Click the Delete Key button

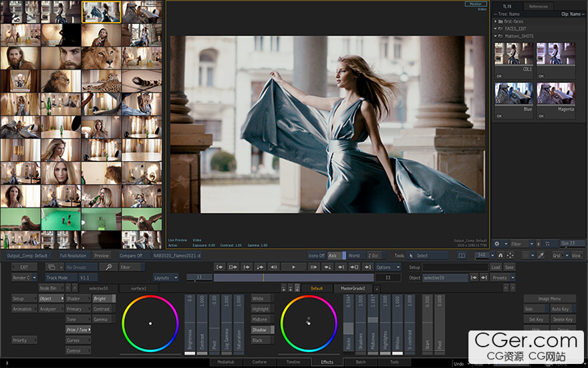pos(563,320)
